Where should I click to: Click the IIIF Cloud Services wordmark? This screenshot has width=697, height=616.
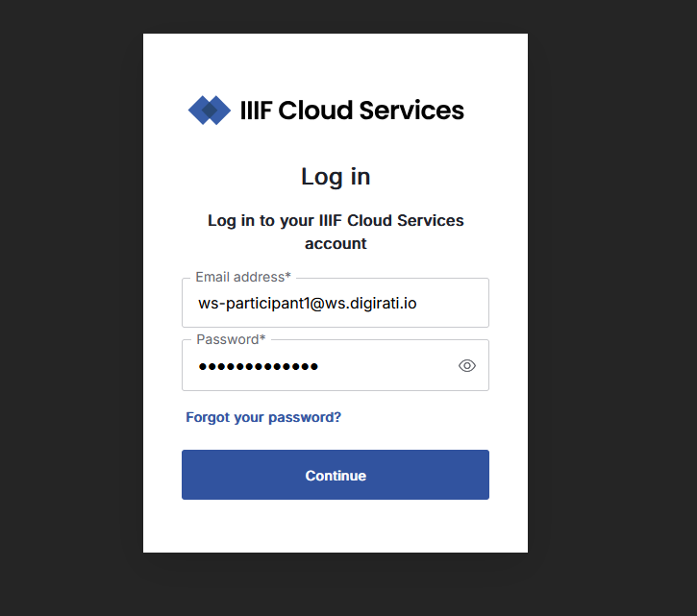(352, 111)
